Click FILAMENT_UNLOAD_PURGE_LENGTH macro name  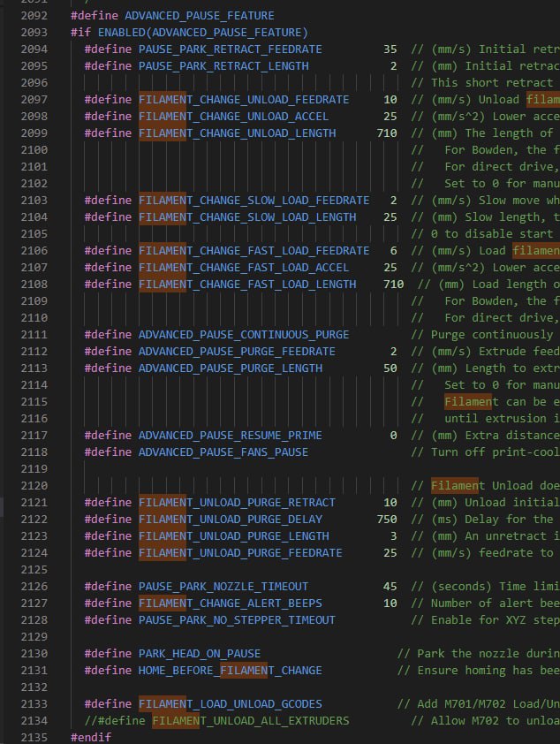[233, 536]
